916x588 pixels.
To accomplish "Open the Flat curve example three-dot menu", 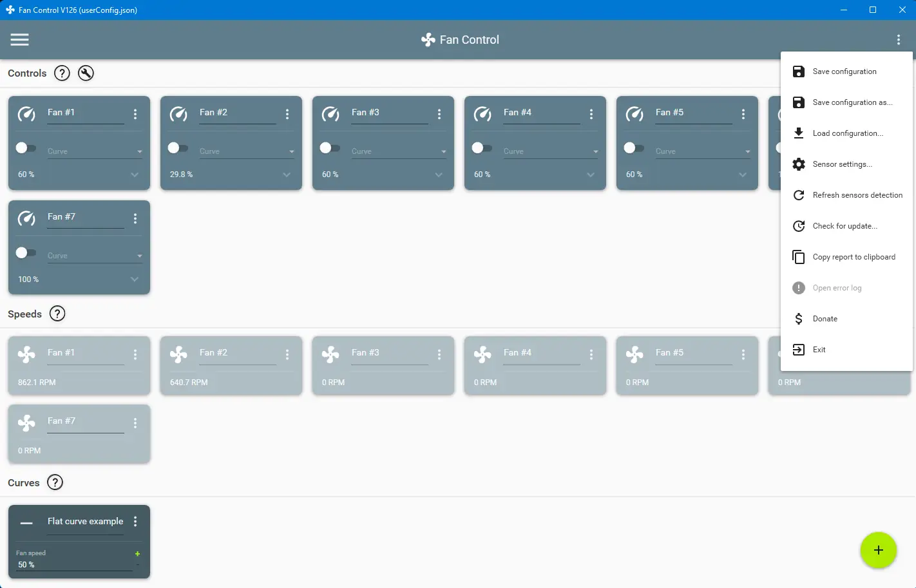I will click(x=135, y=522).
